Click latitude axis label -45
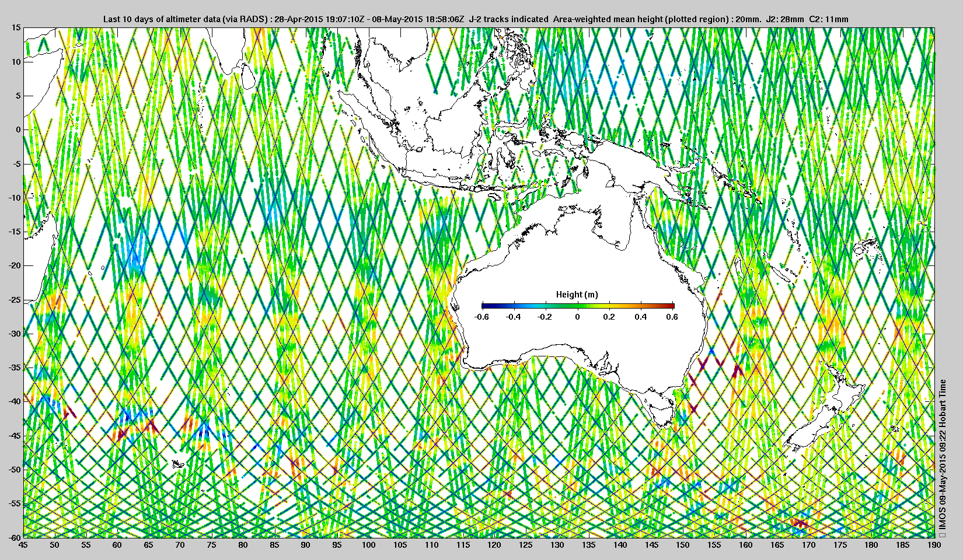The image size is (963, 560). point(15,435)
